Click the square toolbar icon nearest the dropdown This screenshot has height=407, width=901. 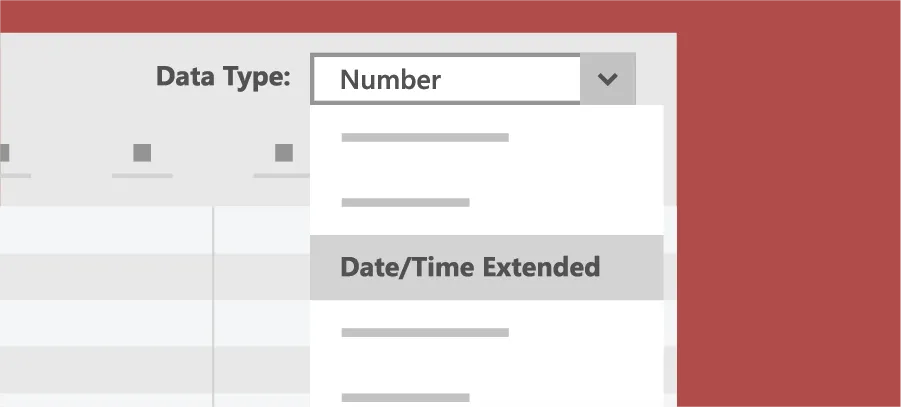click(284, 153)
